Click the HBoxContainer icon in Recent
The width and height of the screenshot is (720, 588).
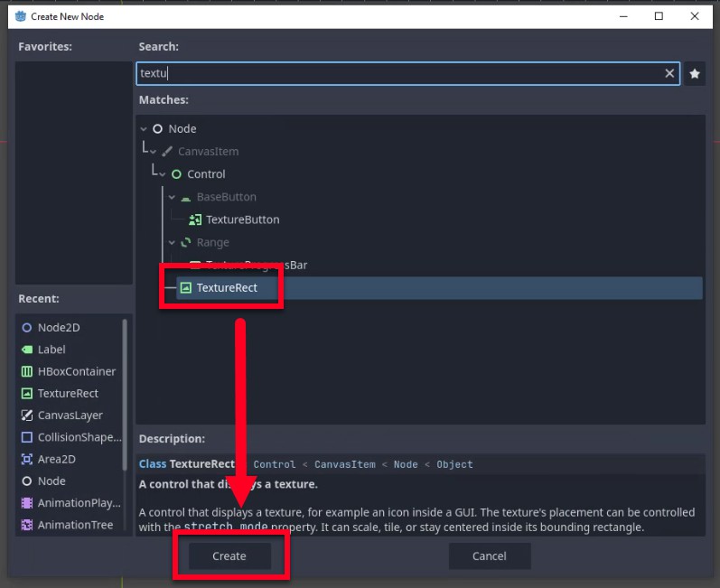[x=27, y=371]
